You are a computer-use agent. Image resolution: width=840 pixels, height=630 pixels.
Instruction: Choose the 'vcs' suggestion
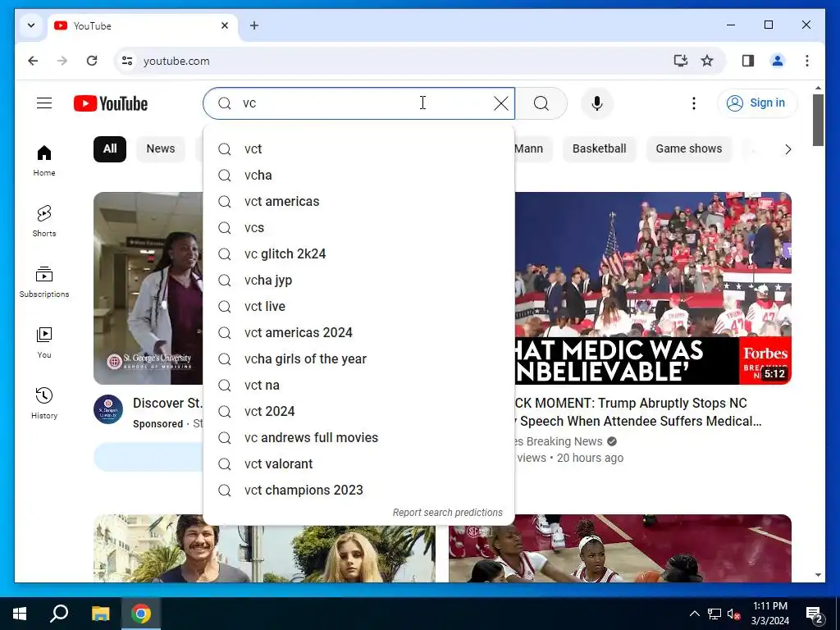pos(359,228)
